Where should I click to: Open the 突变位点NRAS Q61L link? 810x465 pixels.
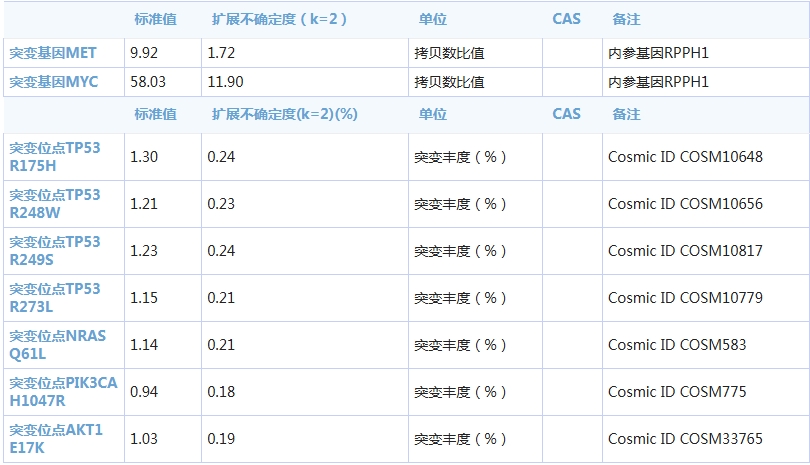58,345
